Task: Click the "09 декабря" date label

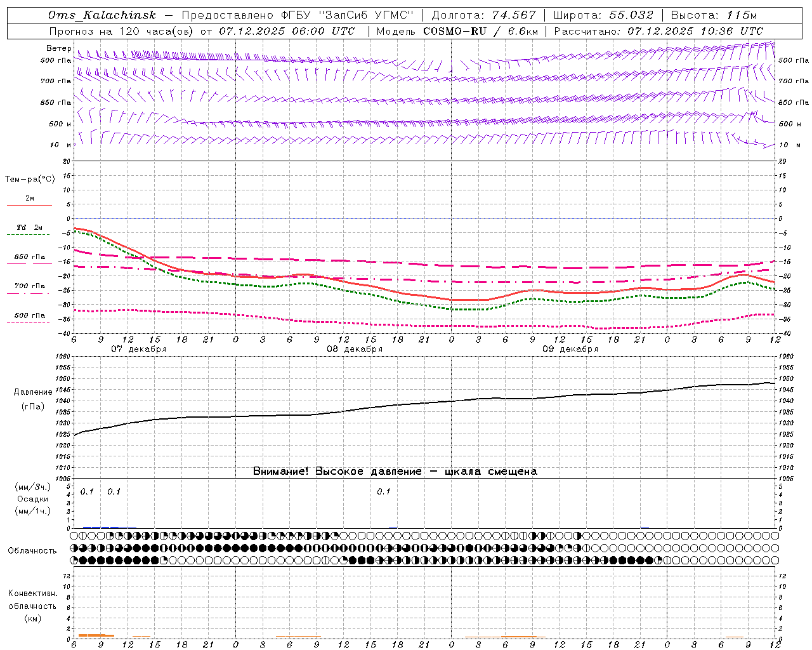Action: tap(570, 349)
